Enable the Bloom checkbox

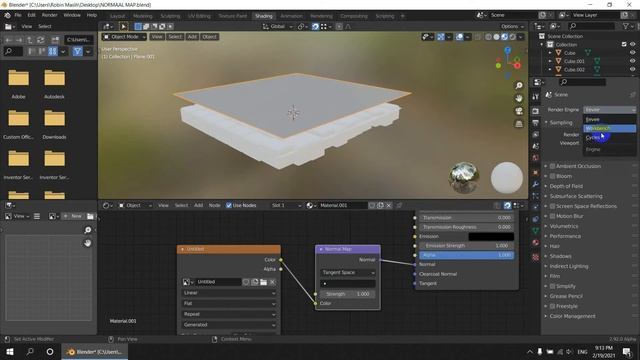(552, 176)
